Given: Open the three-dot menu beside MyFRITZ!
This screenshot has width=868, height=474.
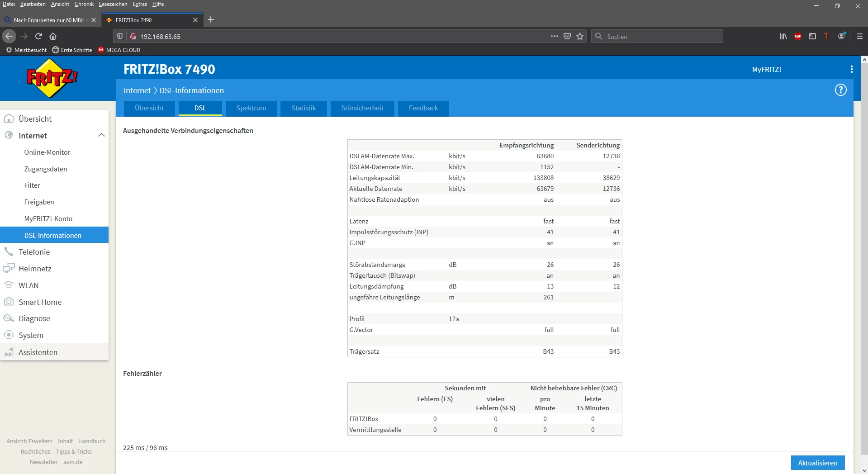Looking at the screenshot, I should pyautogui.click(x=851, y=69).
